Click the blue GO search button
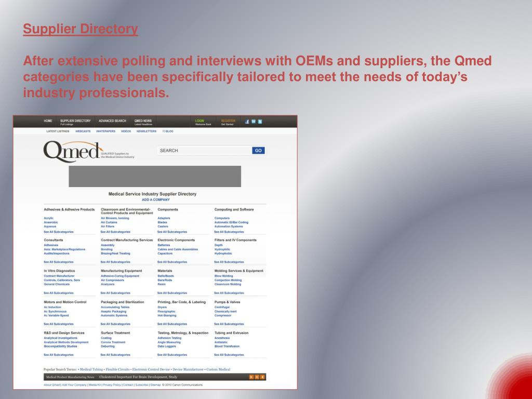The image size is (532, 399). (x=258, y=151)
